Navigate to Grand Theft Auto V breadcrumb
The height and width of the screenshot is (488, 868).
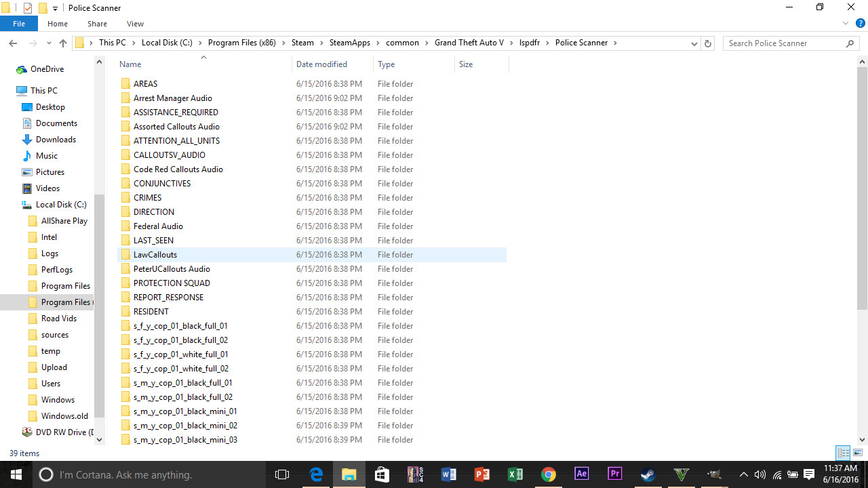[469, 43]
